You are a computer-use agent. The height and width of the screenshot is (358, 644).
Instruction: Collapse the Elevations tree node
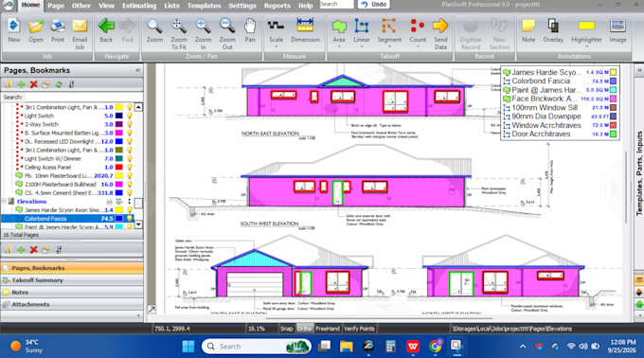point(4,201)
